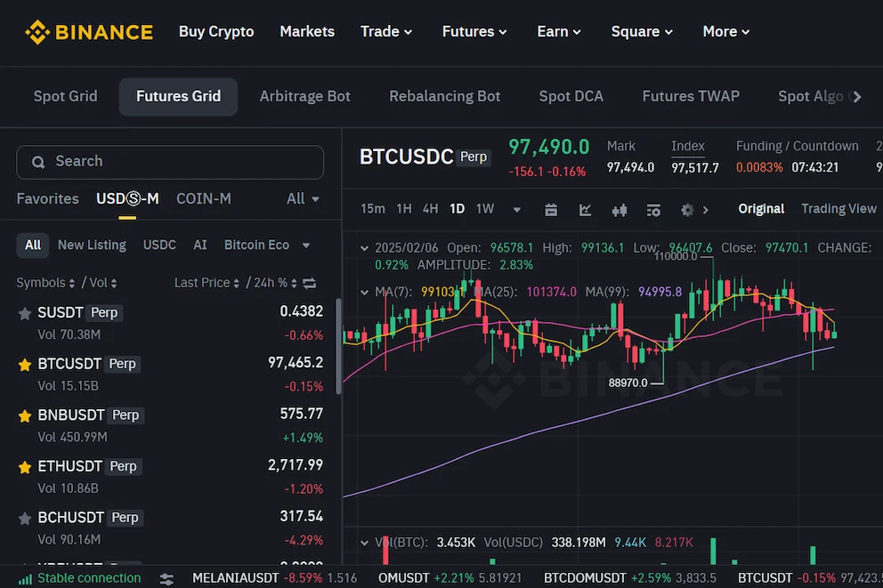Open the Futures TWAP tab
The image size is (883, 588).
691,96
